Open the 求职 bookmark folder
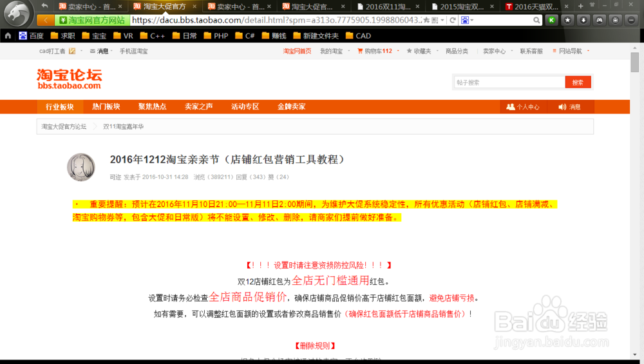Screen dimensions: 644x364 [x=63, y=35]
